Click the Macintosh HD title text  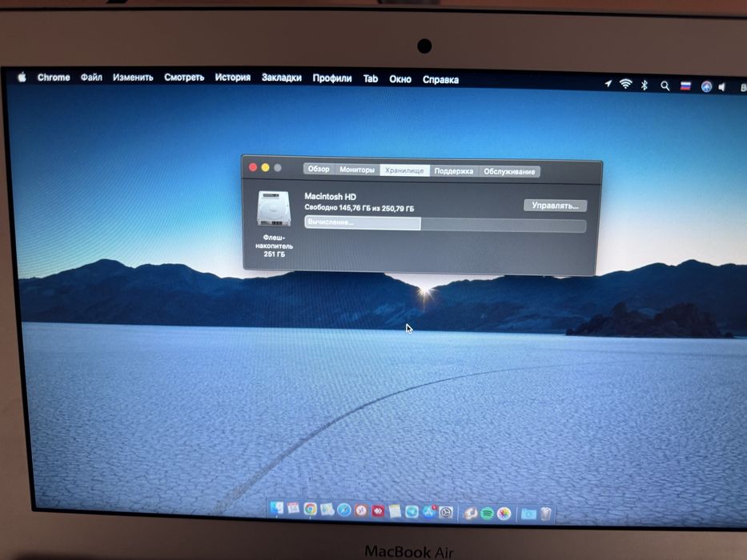click(x=330, y=196)
